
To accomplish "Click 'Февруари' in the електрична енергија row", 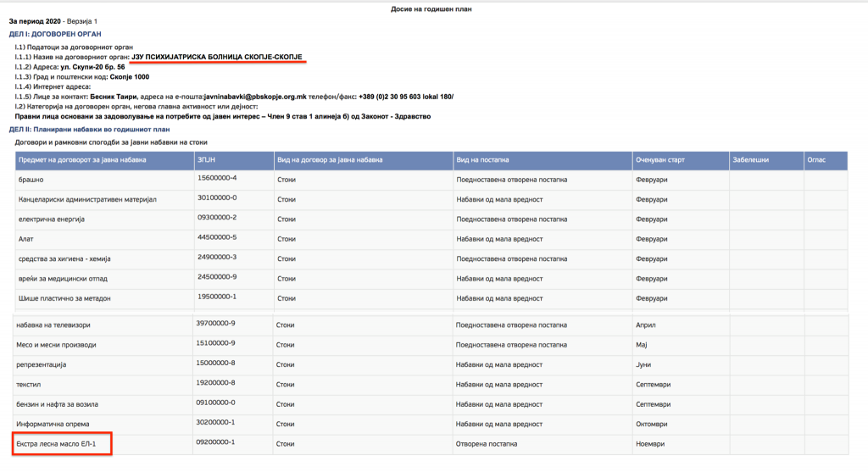I will [652, 219].
